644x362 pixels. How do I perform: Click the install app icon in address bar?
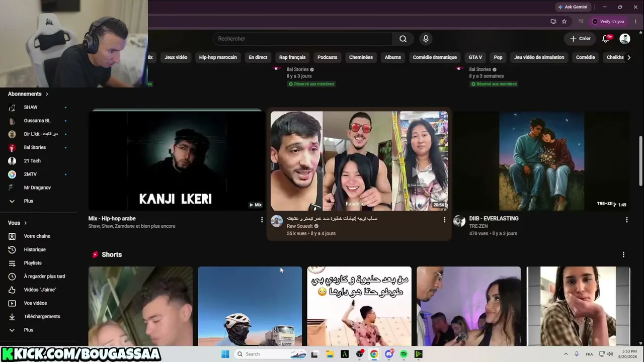pos(553,21)
